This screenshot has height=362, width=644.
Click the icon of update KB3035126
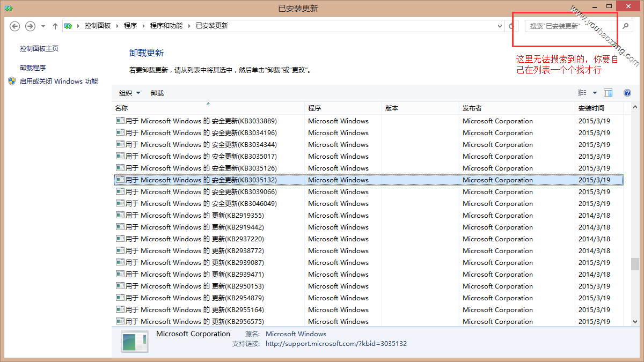pyautogui.click(x=120, y=168)
